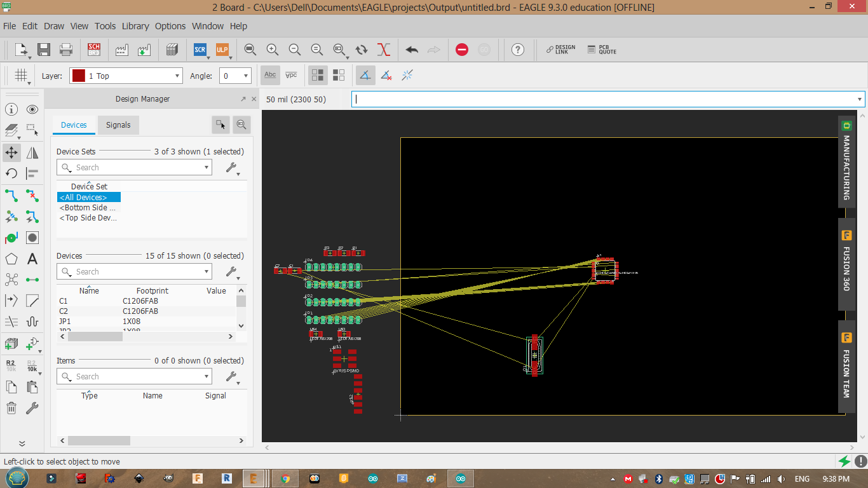The image size is (868, 488).
Task: Run a user program with ULP icon
Action: 222,50
